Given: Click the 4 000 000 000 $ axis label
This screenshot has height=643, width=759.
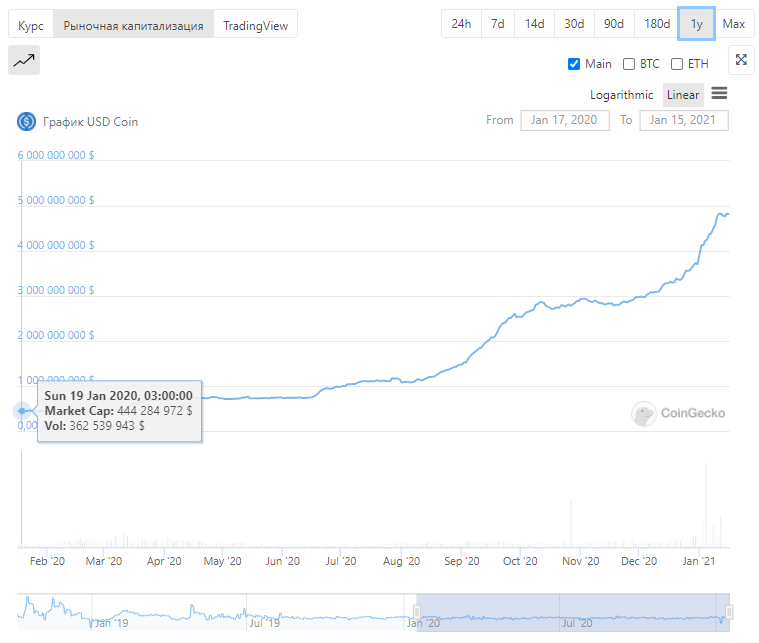Looking at the screenshot, I should point(56,245).
